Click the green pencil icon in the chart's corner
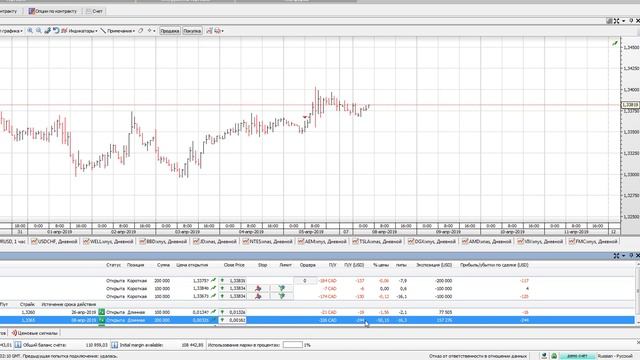 click(615, 43)
